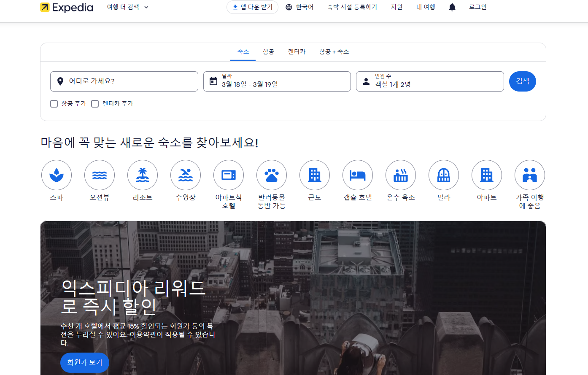Image resolution: width=588 pixels, height=375 pixels.
Task: Click the Expedia logo
Action: pyautogui.click(x=67, y=7)
